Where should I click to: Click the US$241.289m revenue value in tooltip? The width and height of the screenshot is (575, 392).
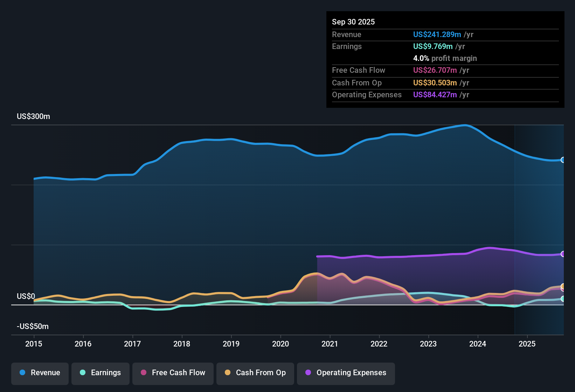[x=437, y=35]
